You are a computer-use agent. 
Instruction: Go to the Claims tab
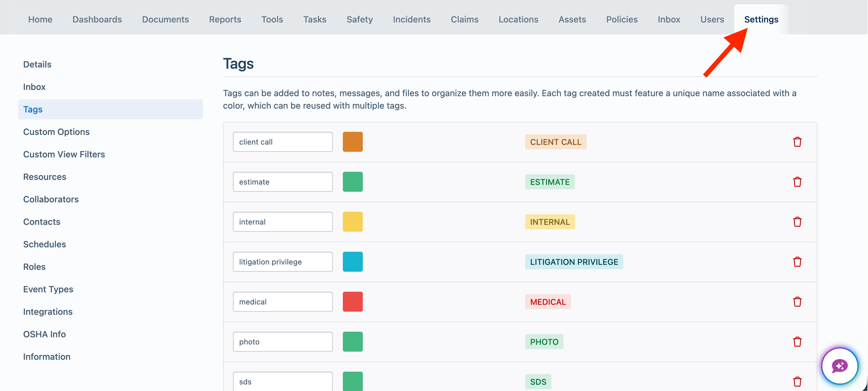[464, 20]
